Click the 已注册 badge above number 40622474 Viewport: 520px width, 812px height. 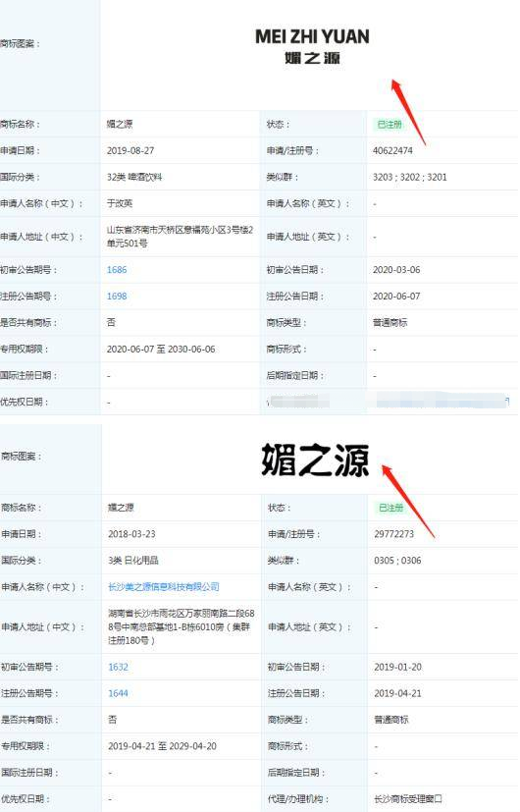[390, 125]
